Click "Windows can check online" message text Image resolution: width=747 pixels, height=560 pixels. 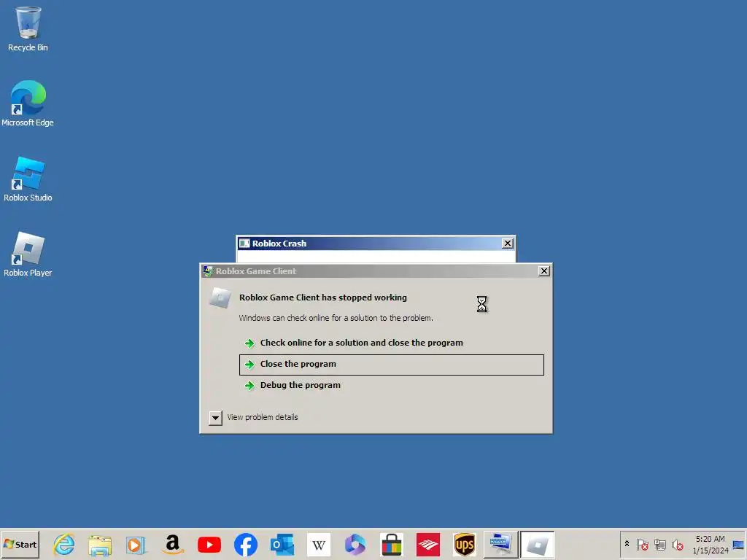tap(336, 318)
